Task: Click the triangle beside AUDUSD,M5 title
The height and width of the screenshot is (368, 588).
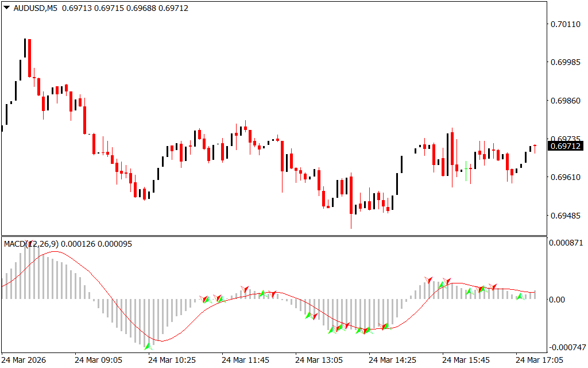Action: [7, 8]
